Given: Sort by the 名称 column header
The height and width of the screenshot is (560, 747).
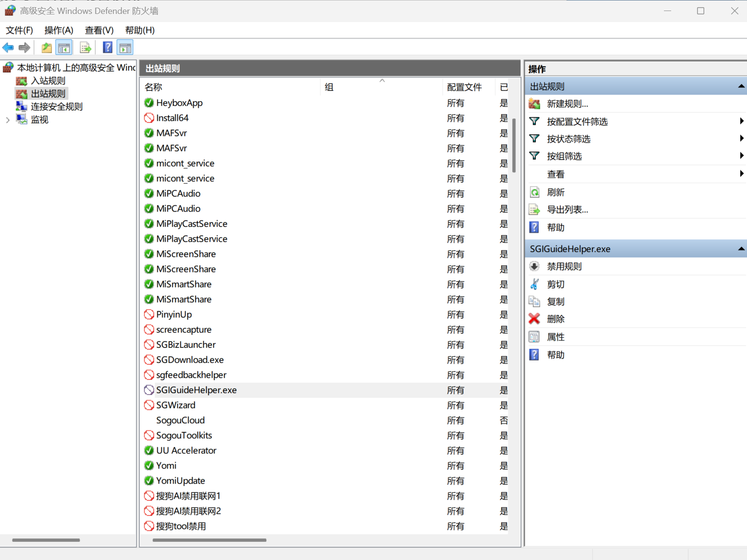Looking at the screenshot, I should point(231,87).
